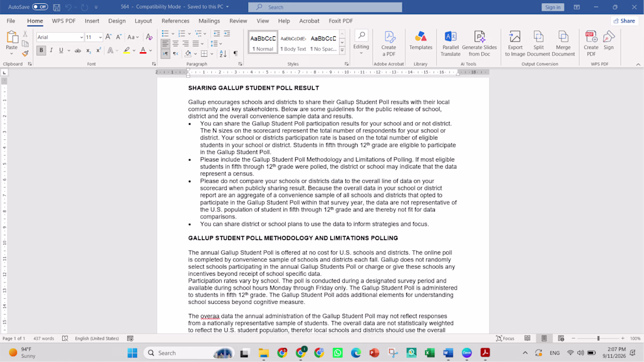
Task: Expand the Numbering list dropdown arrow
Action: tap(189, 34)
